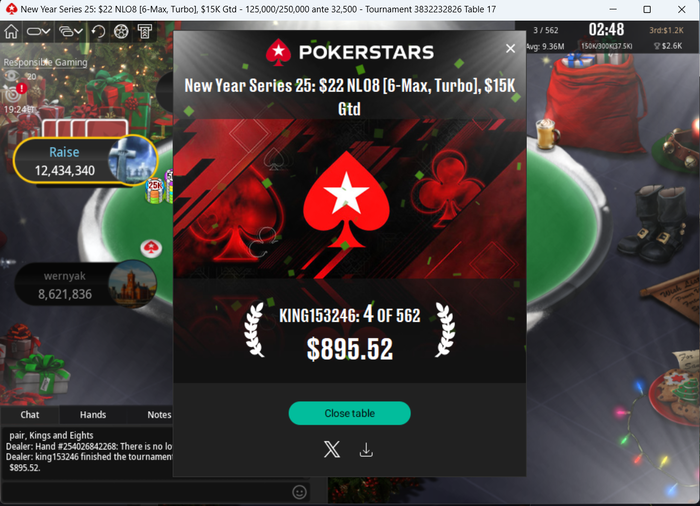Go to the lobby via home icon
700x506 pixels.
tap(11, 32)
